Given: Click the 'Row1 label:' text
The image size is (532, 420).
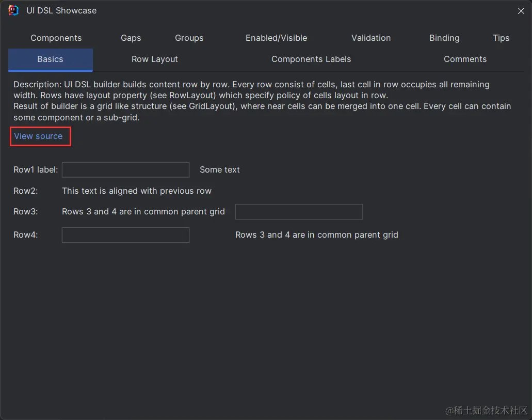Looking at the screenshot, I should [36, 170].
